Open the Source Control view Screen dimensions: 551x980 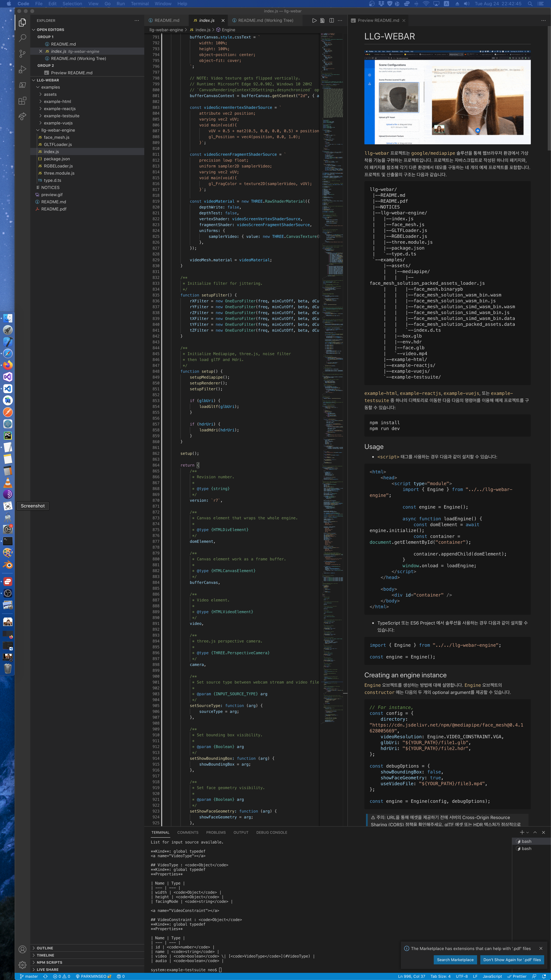pos(22,54)
